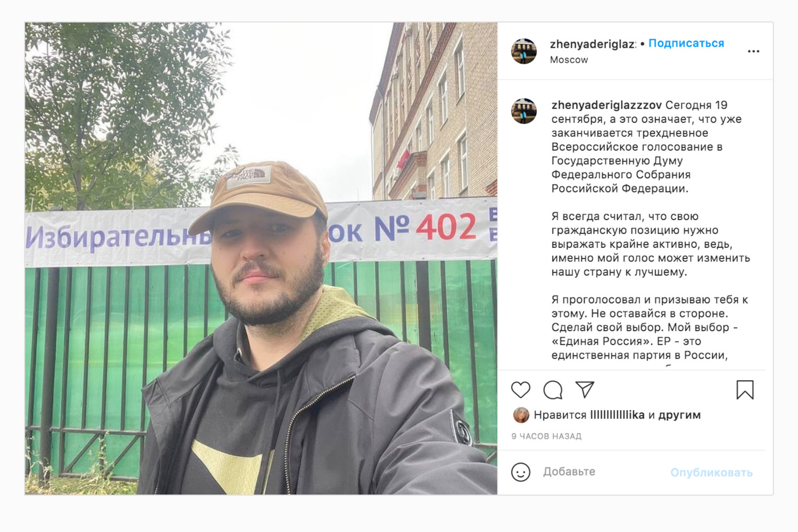Show other likers via другим
Screen dimensions: 798x532
(x=679, y=415)
